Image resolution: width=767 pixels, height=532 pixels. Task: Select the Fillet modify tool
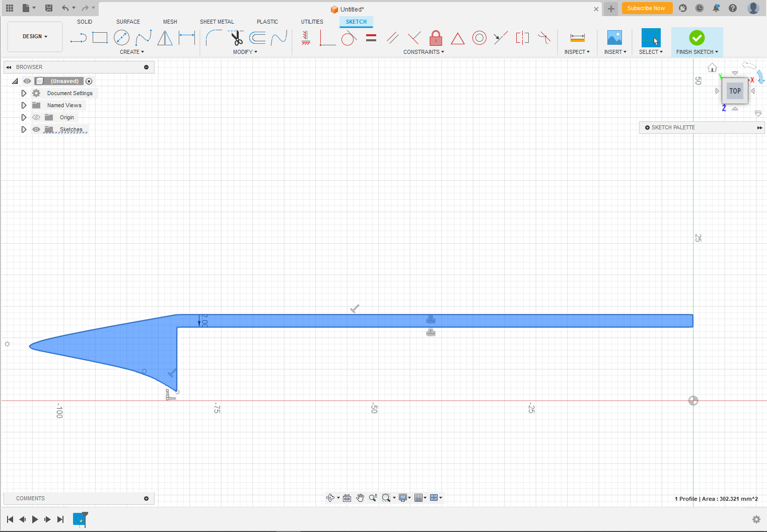(214, 38)
